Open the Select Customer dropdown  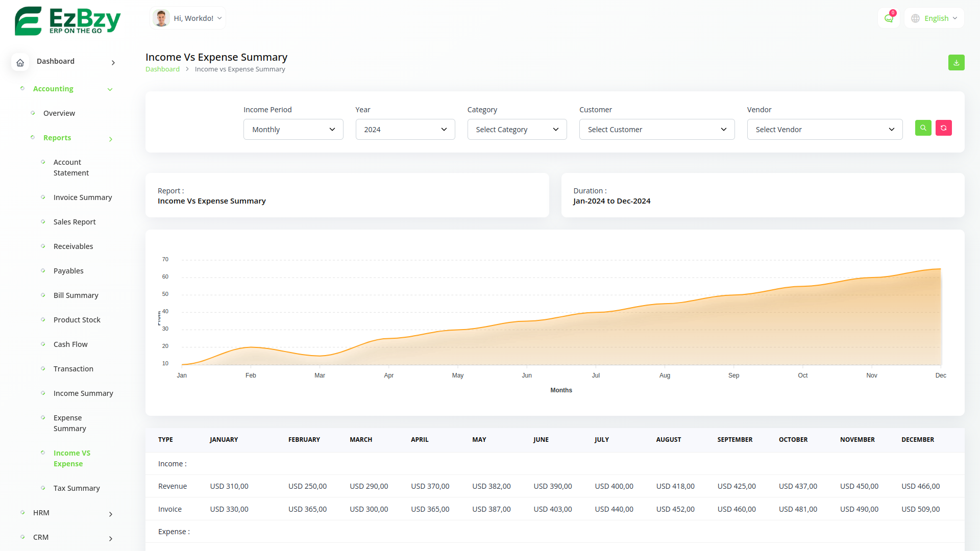[x=656, y=130]
